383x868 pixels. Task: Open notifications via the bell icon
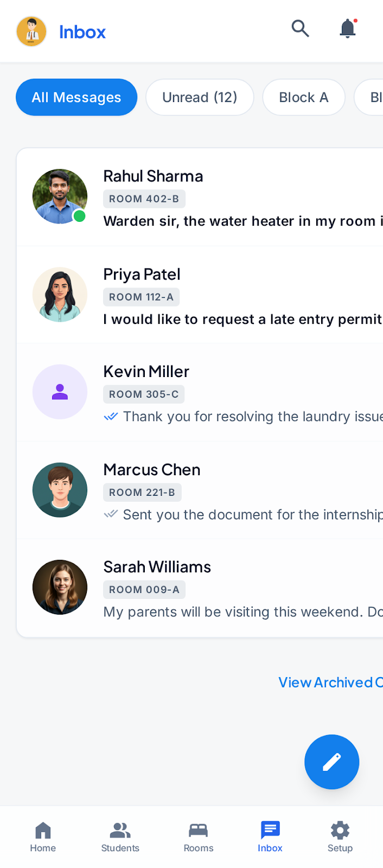click(x=347, y=29)
